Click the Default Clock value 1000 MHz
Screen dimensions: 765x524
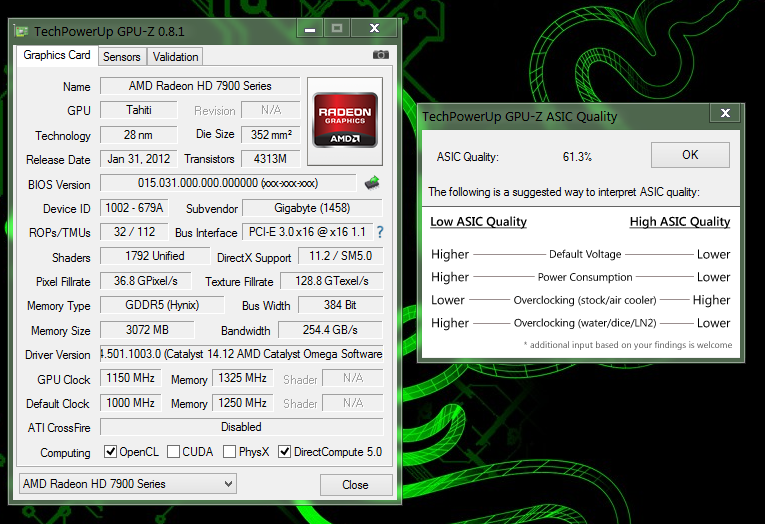[130, 403]
